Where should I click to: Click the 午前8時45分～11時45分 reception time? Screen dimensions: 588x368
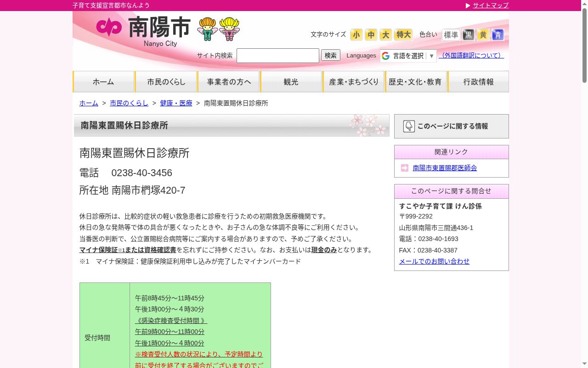pos(170,298)
